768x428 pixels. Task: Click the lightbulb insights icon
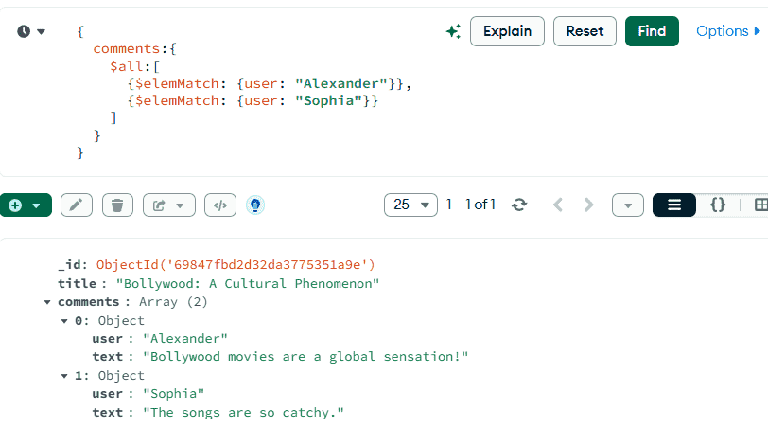click(x=255, y=205)
